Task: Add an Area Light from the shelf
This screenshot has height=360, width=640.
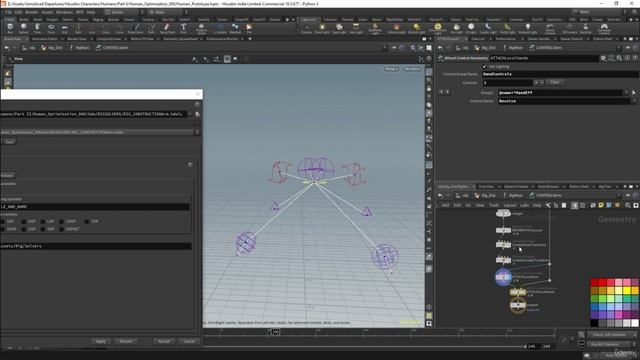Action: pos(356,29)
